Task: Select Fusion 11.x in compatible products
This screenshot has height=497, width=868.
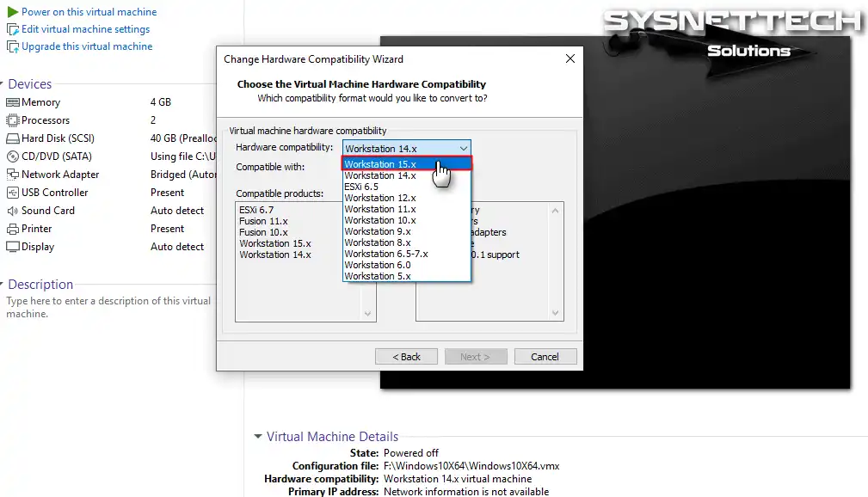Action: click(x=263, y=221)
